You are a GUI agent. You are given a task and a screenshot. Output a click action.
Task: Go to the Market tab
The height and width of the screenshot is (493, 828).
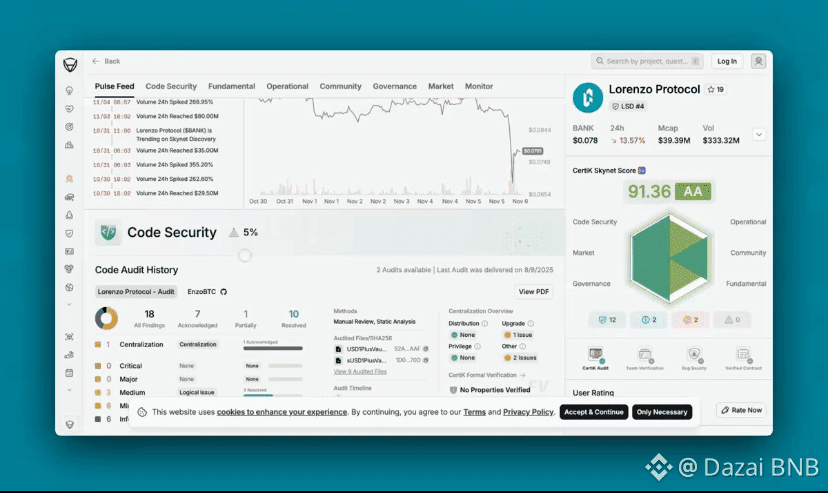pyautogui.click(x=441, y=86)
